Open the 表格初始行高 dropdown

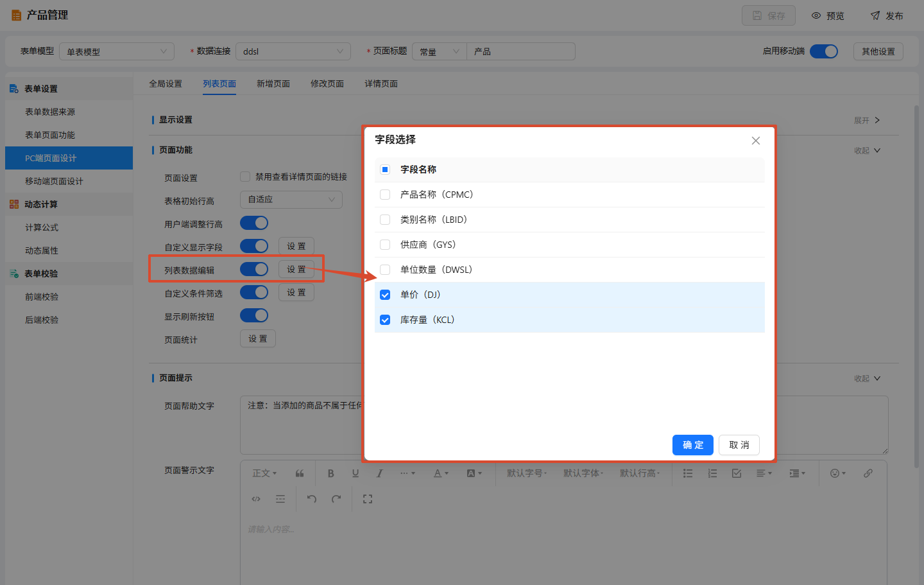pyautogui.click(x=291, y=200)
